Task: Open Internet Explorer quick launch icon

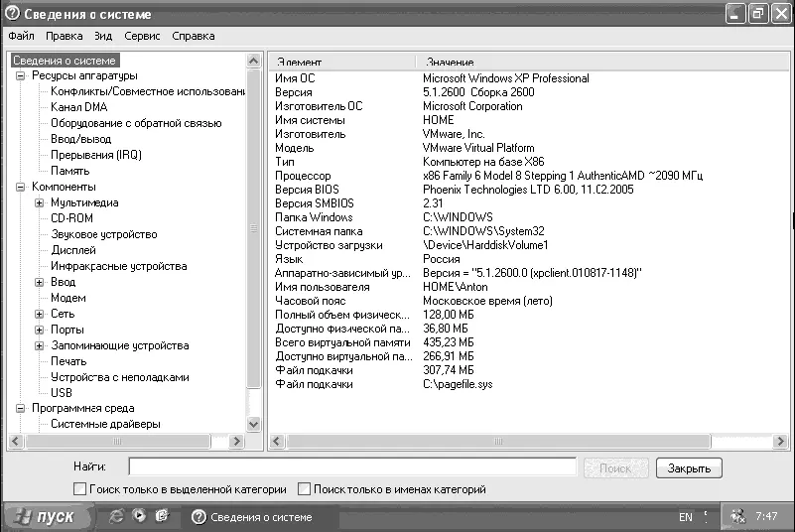Action: [116, 516]
